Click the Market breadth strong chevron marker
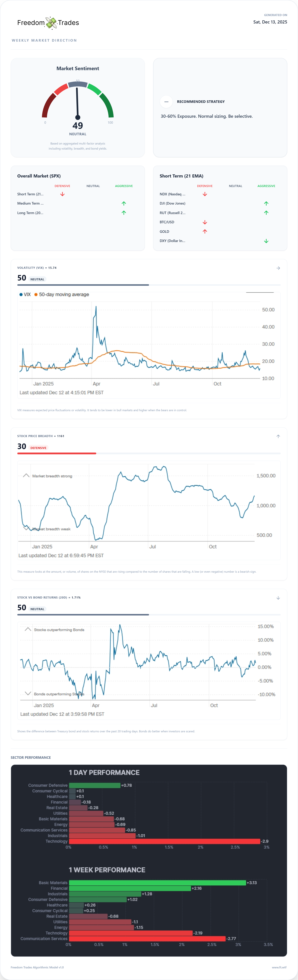 point(26,476)
